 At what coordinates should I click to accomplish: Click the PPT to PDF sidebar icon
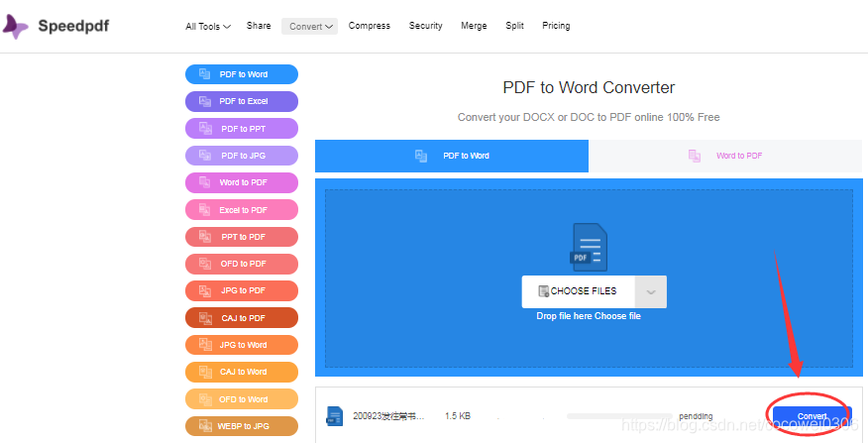tap(205, 237)
